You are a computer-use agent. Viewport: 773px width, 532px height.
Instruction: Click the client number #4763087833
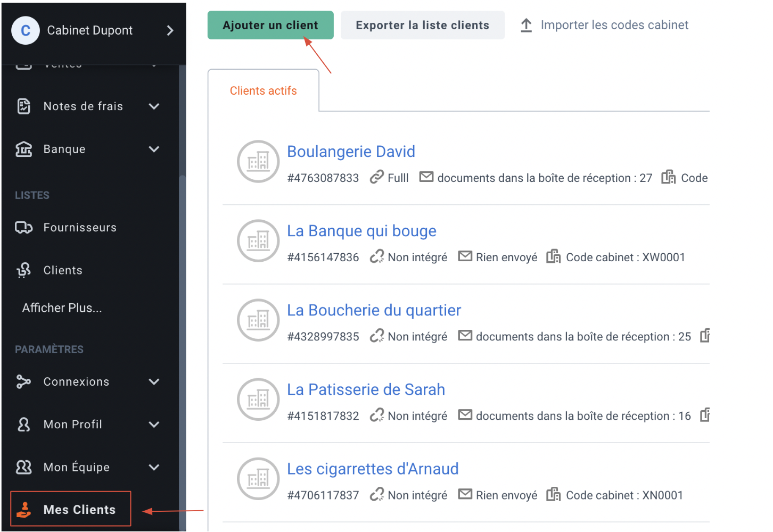(323, 178)
